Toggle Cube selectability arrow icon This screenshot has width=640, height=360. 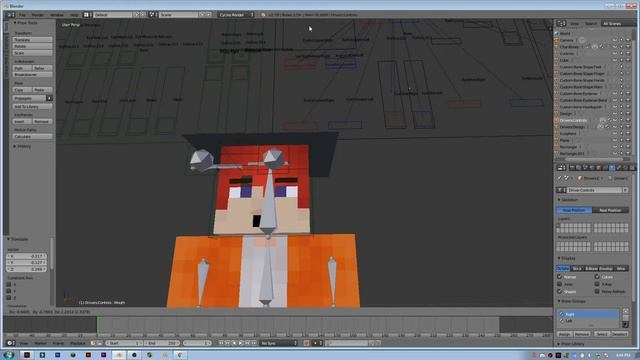point(621,60)
